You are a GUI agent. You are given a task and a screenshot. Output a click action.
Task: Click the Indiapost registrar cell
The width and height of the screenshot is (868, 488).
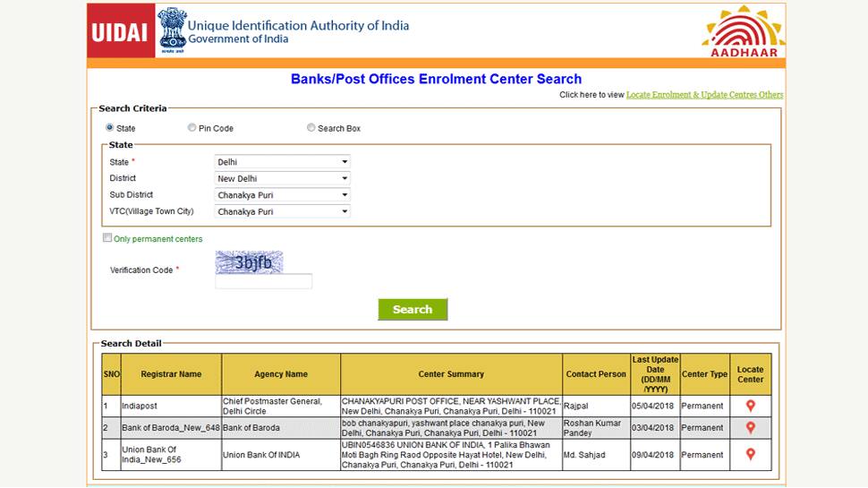click(171, 406)
